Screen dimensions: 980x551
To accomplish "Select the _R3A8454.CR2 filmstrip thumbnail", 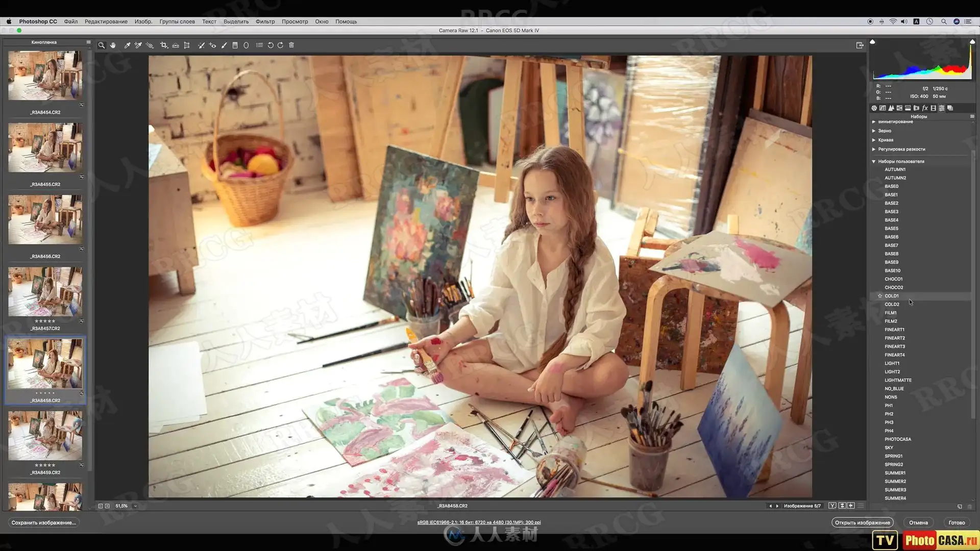I will (45, 76).
